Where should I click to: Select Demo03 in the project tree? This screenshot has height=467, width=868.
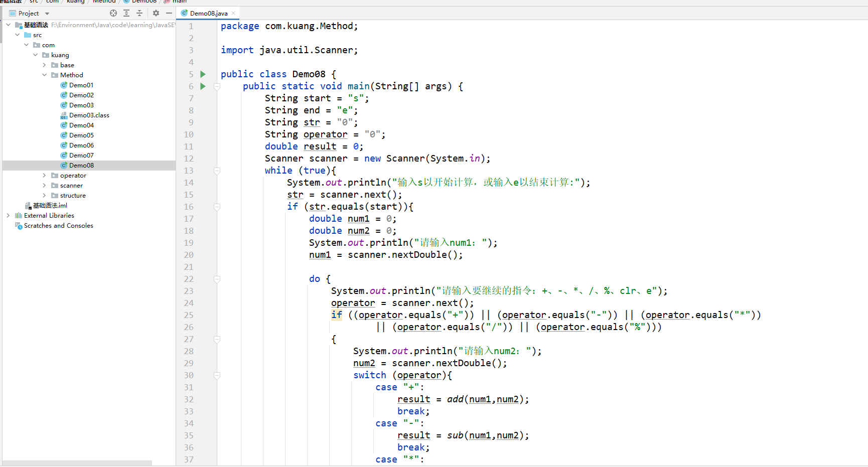coord(81,105)
